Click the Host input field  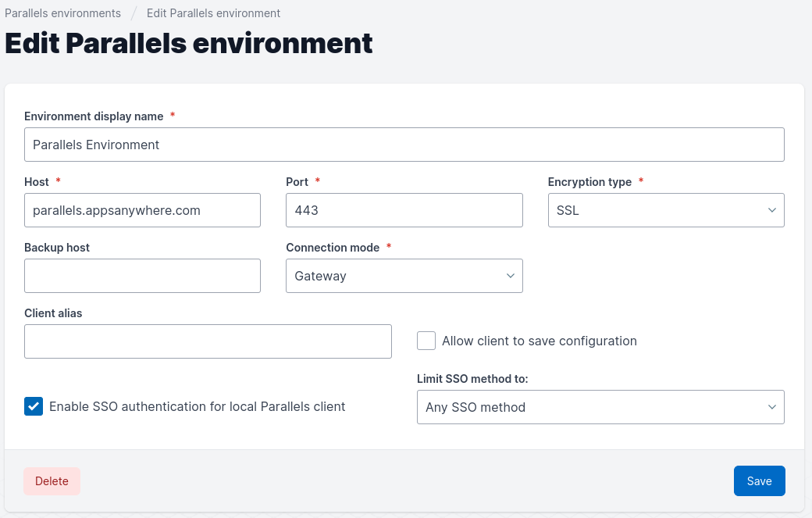pyautogui.click(x=142, y=210)
